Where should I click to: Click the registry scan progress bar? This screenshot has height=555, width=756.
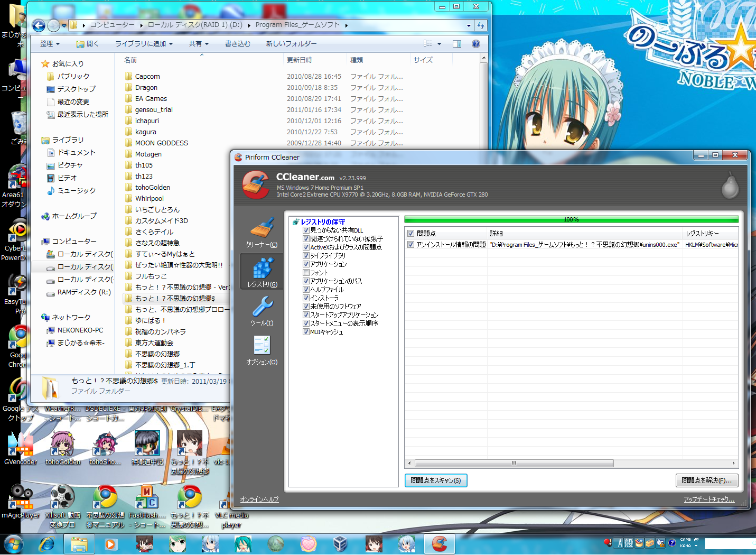(571, 219)
